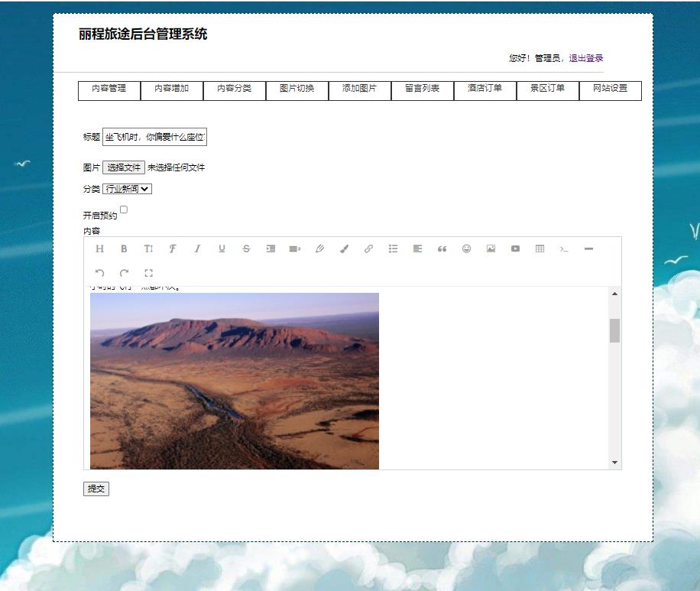This screenshot has width=700, height=591.
Task: Insert an image via editor toolbar
Action: [491, 248]
